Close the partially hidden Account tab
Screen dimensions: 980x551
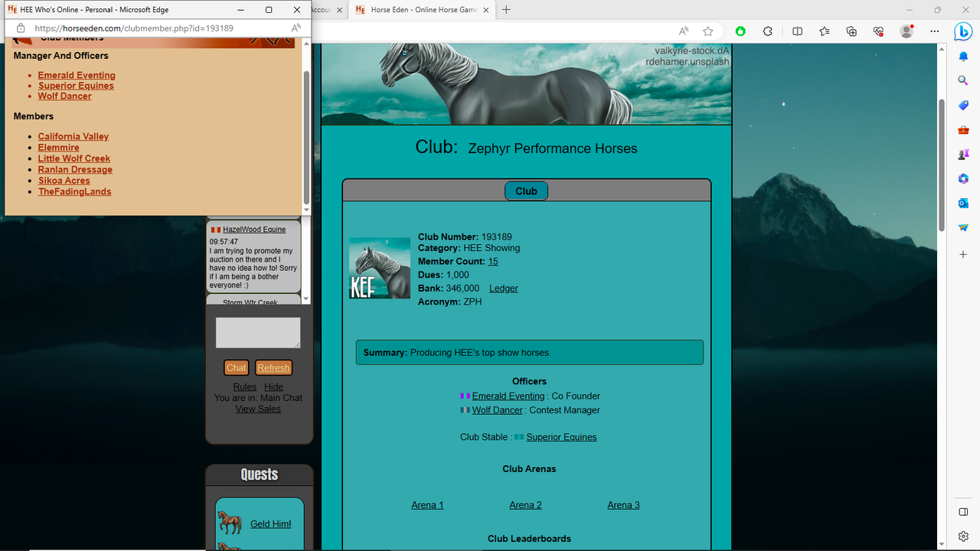[338, 10]
